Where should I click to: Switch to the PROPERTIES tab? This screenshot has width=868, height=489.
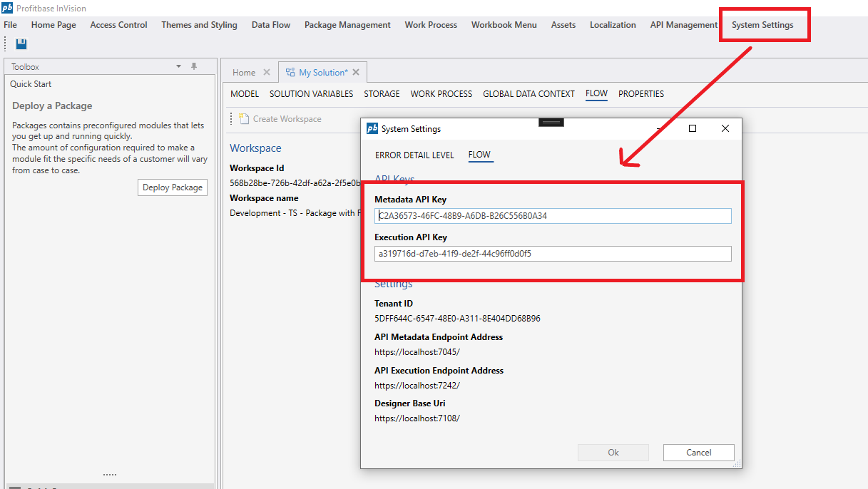(x=641, y=94)
